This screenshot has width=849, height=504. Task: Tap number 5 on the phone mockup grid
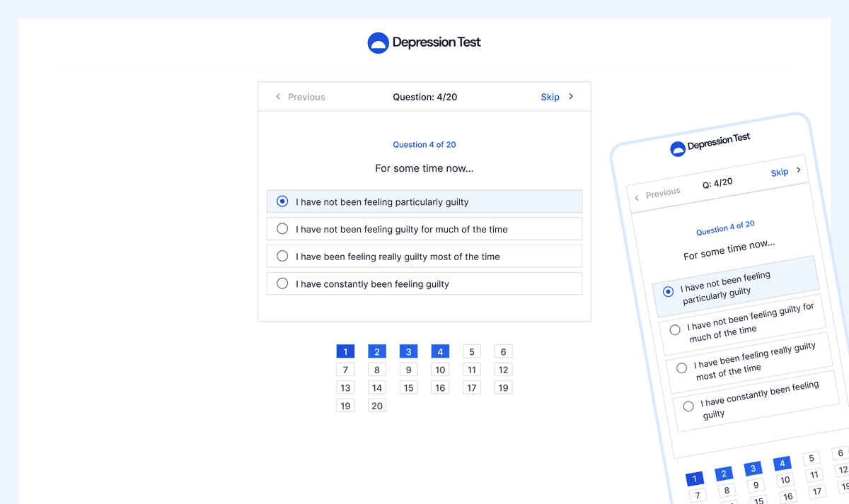(x=812, y=458)
